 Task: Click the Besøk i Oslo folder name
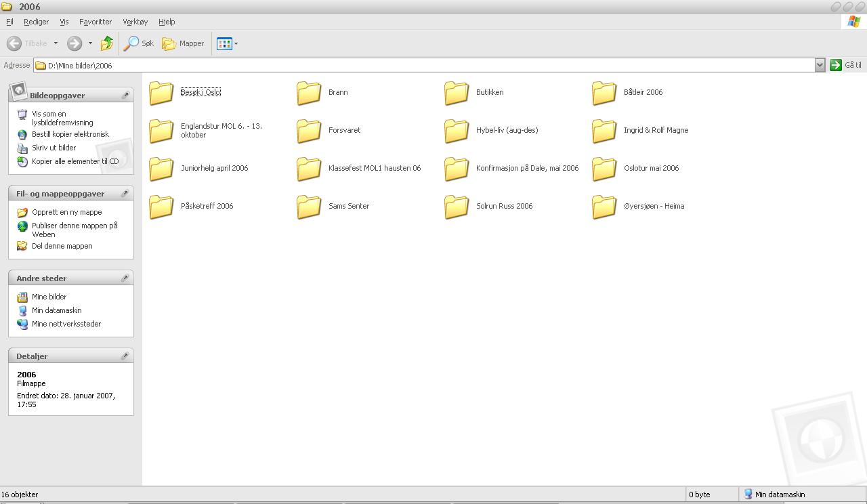tap(200, 92)
